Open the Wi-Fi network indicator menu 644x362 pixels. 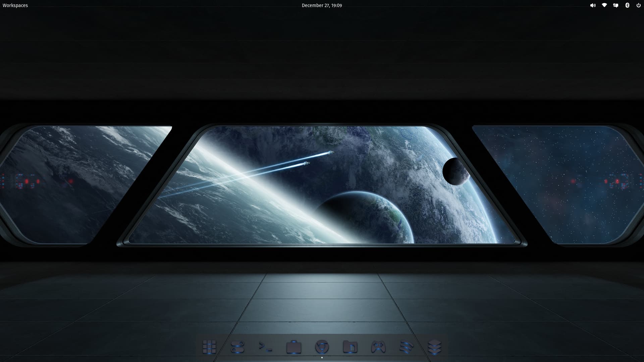604,5
